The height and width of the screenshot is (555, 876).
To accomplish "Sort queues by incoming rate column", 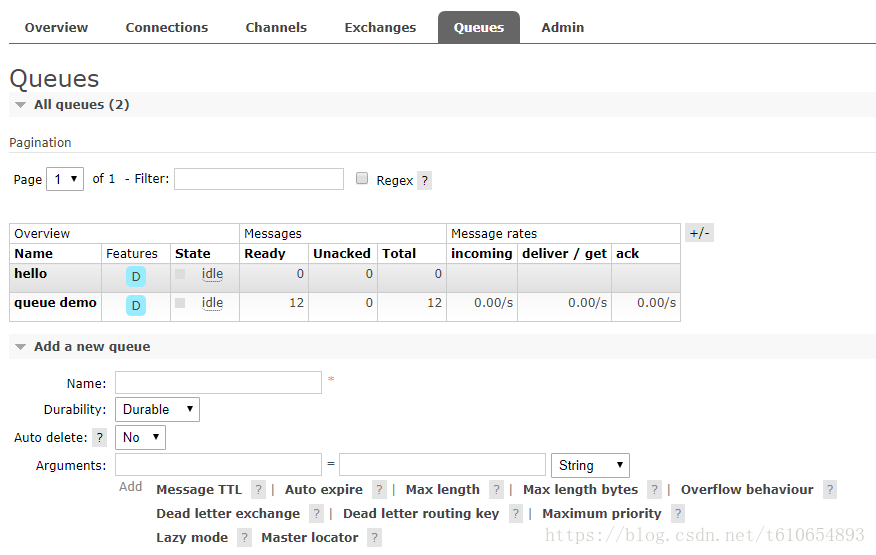I will coord(482,254).
